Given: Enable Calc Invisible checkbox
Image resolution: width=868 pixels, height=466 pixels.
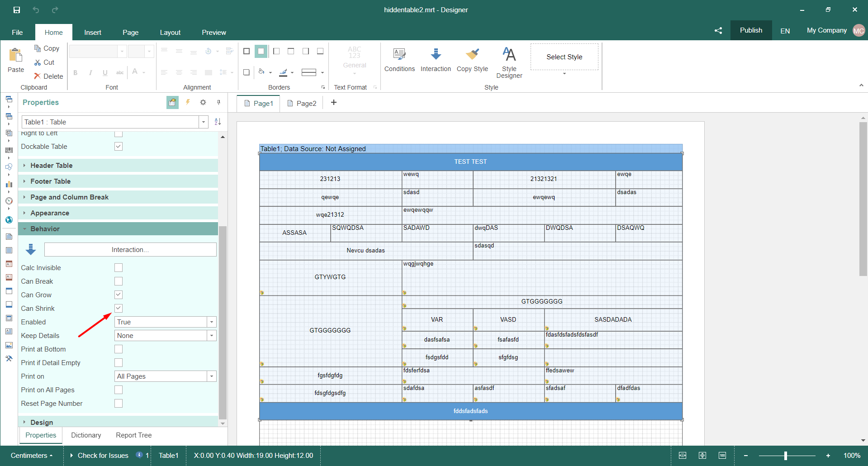Looking at the screenshot, I should pyautogui.click(x=119, y=268).
